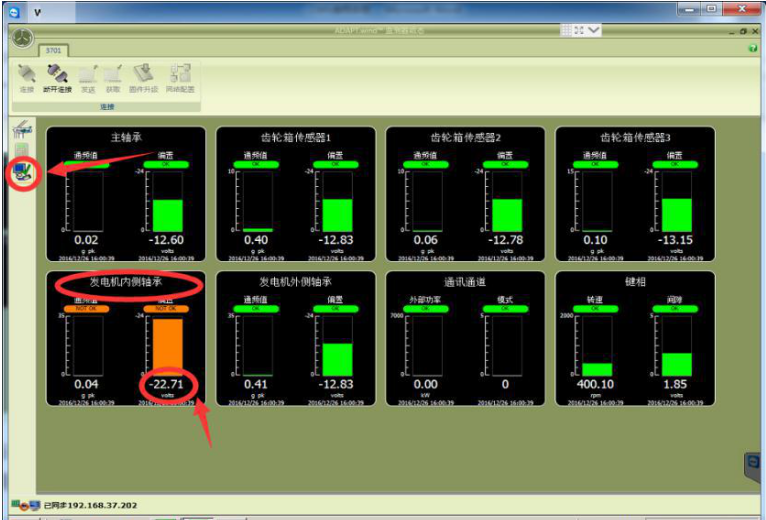The image size is (766, 520).
Task: Expand the TeamViewer toolbar chevron
Action: pyautogui.click(x=594, y=30)
